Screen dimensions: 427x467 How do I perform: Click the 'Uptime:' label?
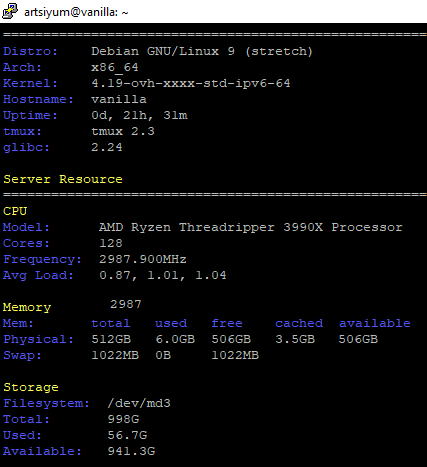[30, 116]
